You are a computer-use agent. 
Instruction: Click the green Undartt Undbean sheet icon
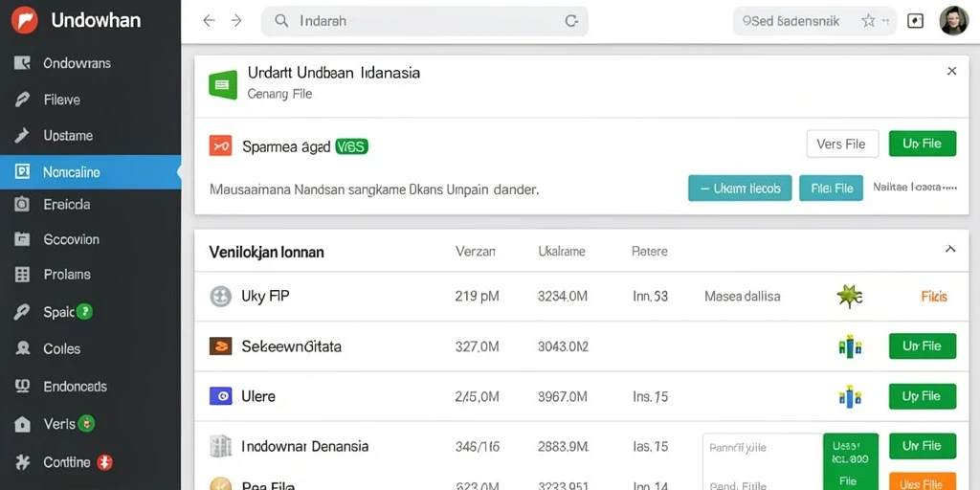pyautogui.click(x=223, y=84)
